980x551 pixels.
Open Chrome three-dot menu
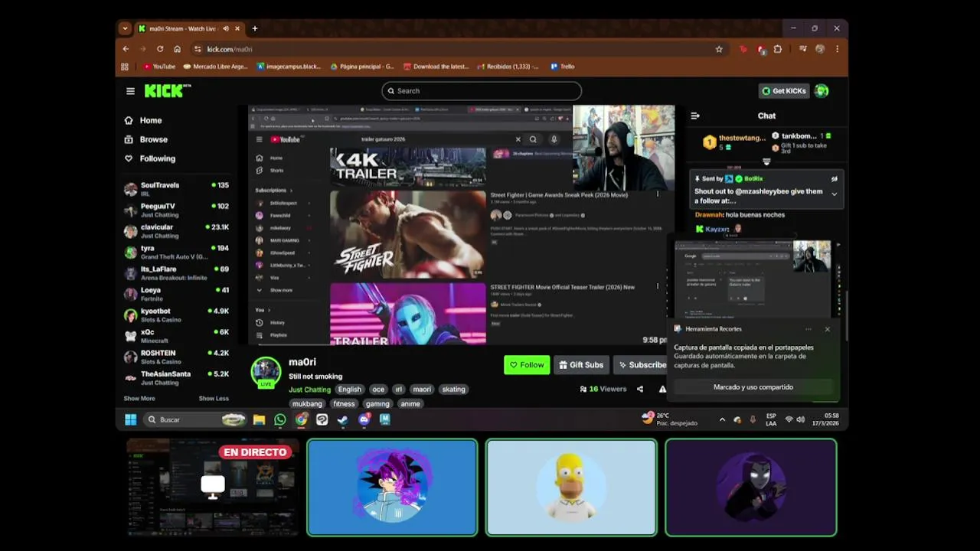837,49
